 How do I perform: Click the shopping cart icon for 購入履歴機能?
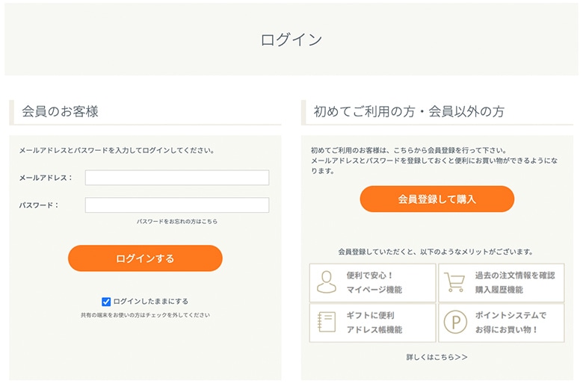[454, 282]
